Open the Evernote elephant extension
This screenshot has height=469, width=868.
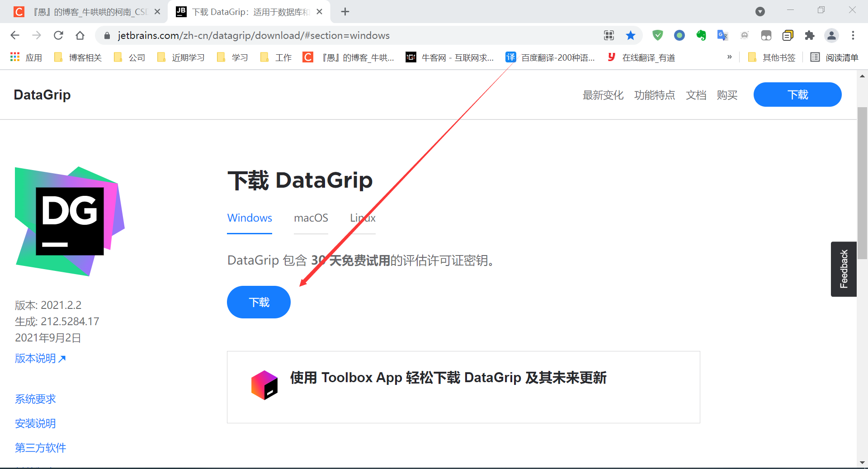click(x=701, y=35)
